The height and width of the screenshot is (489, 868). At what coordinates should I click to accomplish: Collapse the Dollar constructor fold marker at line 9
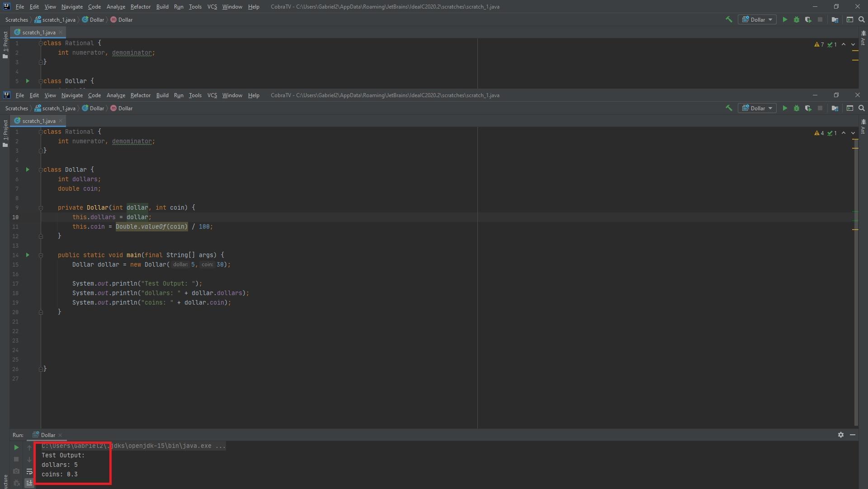(41, 208)
